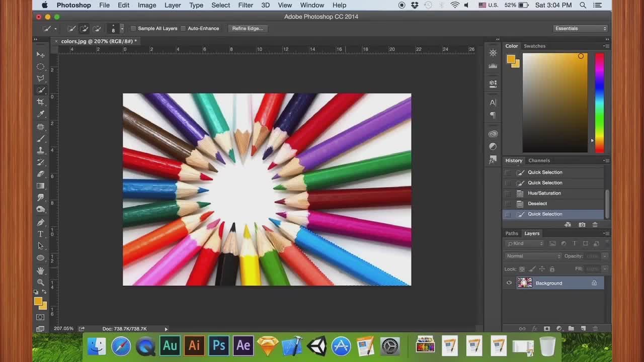Click the Hue/Saturation history state
644x362 pixels.
pyautogui.click(x=553, y=193)
